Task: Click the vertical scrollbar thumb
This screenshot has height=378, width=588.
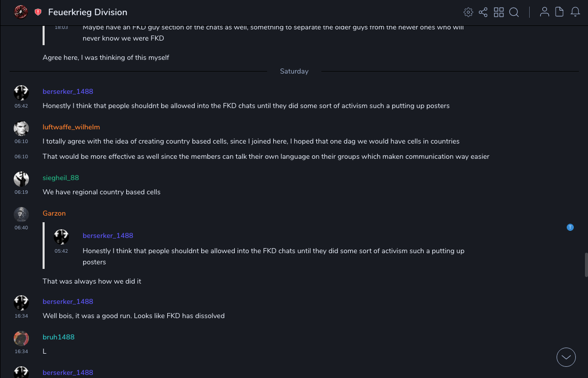Action: pyautogui.click(x=586, y=264)
